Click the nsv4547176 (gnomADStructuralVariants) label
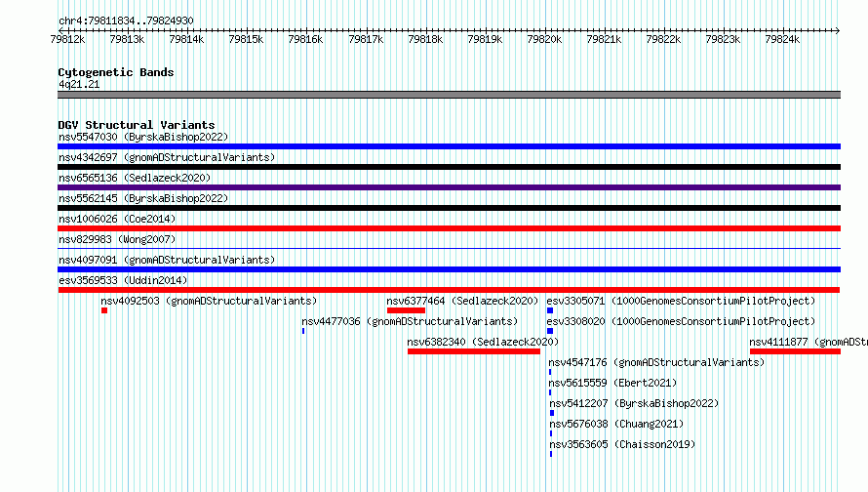 click(x=656, y=362)
